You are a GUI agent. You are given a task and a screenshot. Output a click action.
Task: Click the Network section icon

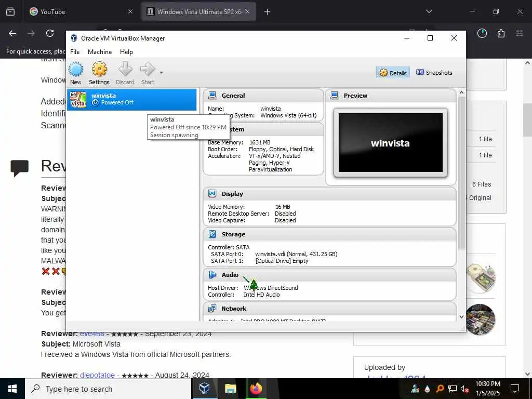[x=212, y=309]
